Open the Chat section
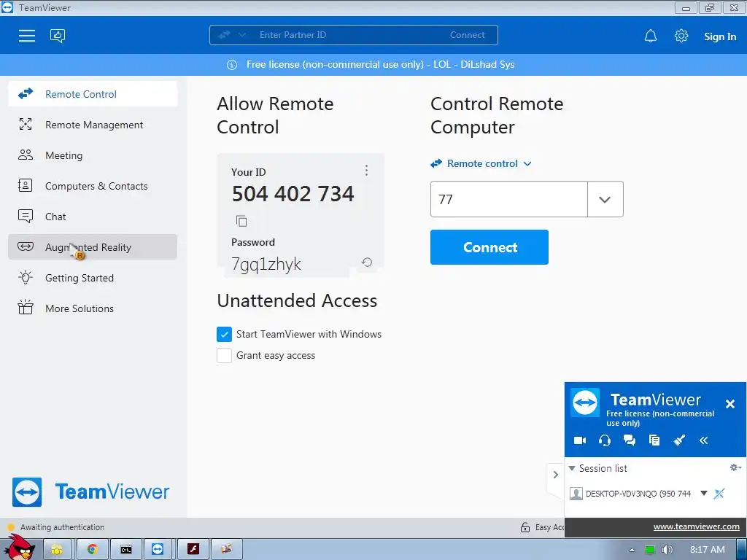This screenshot has height=560, width=747. [93, 216]
